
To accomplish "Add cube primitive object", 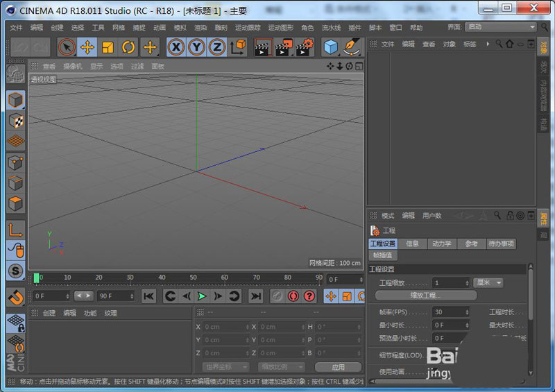I will 331,47.
